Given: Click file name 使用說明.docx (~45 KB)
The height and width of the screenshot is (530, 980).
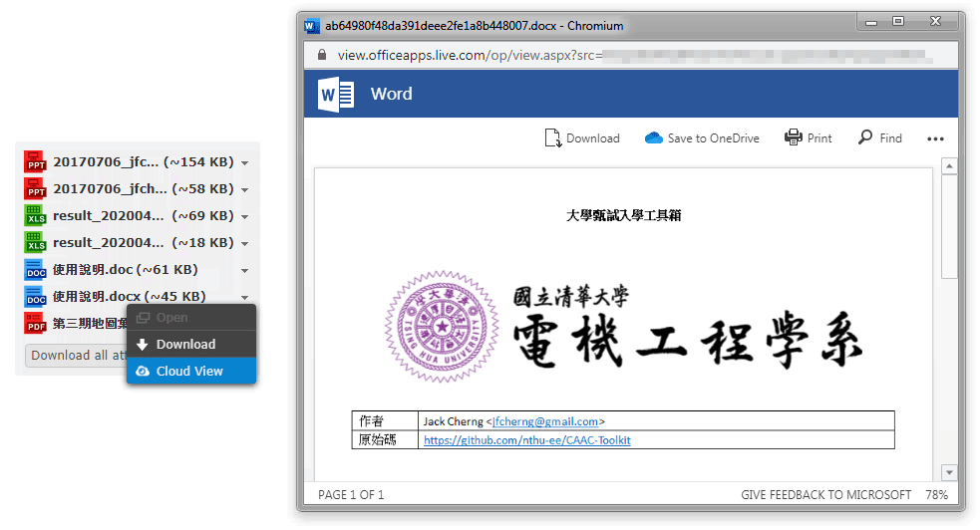Looking at the screenshot, I should (129, 296).
